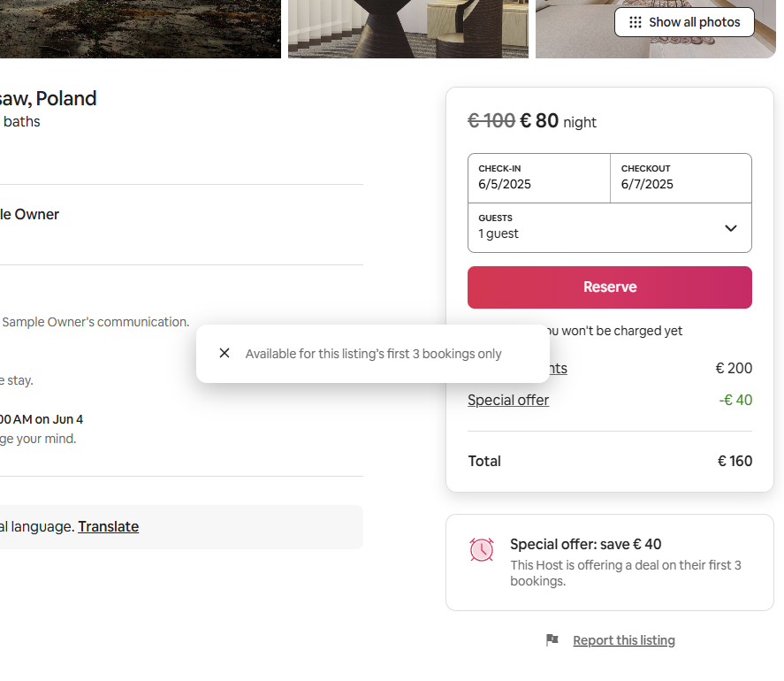Viewport: 784px width, 681px height.
Task: Click the Special offer: save € 40 heading
Action: [585, 544]
